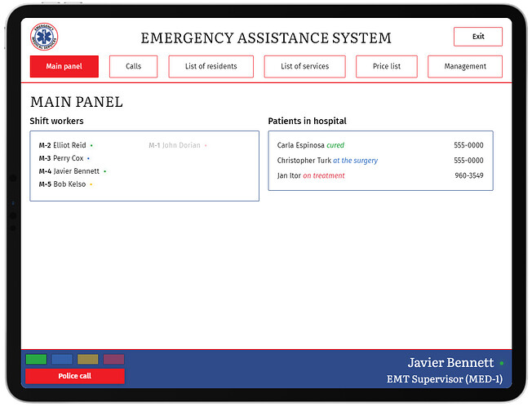The height and width of the screenshot is (407, 532).
Task: Click the Shift workers heading
Action: coord(56,121)
